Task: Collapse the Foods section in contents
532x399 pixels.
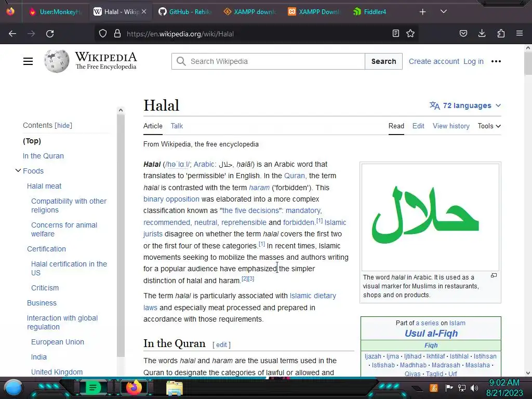Action: tap(18, 170)
